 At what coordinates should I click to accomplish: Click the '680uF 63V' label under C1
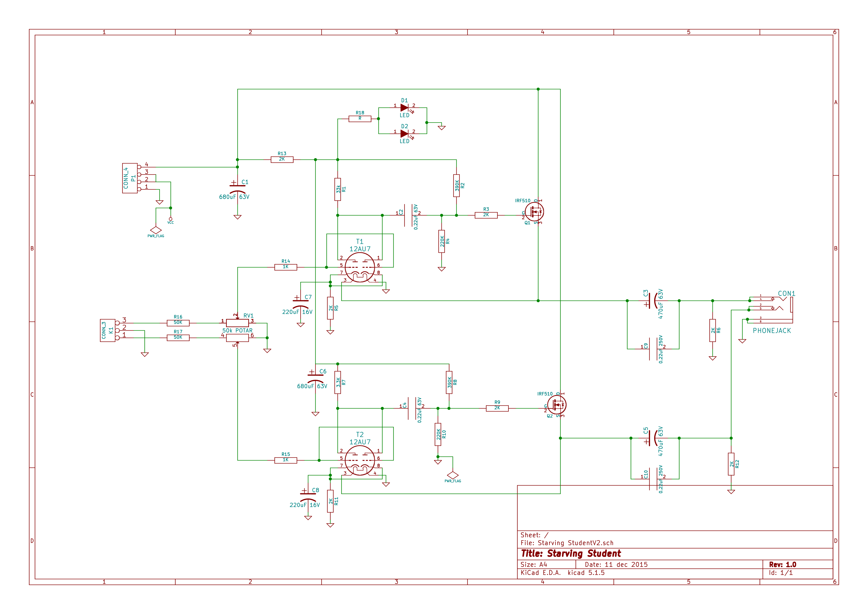pos(234,197)
